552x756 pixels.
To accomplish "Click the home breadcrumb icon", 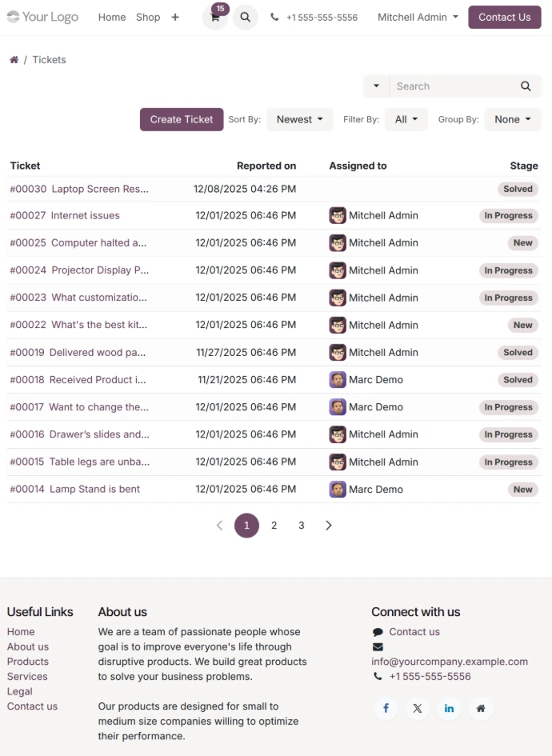I will pyautogui.click(x=14, y=60).
